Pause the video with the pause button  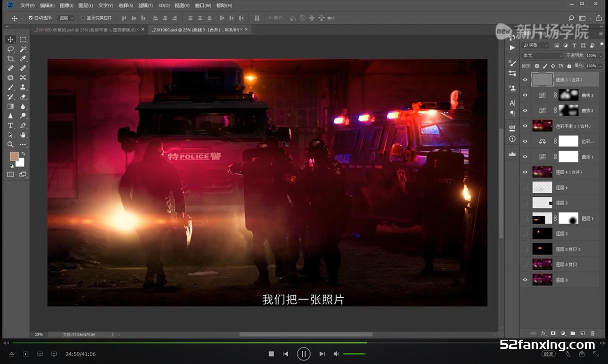click(303, 354)
